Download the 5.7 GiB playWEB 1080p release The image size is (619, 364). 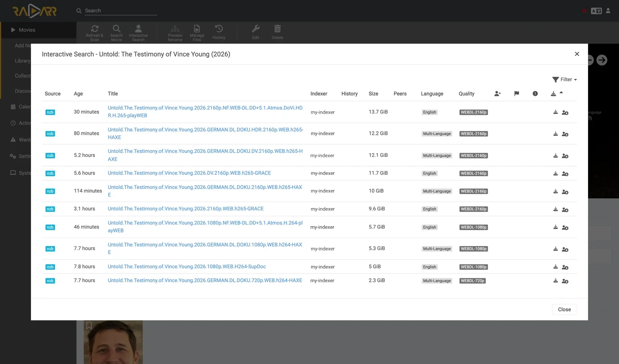point(555,227)
